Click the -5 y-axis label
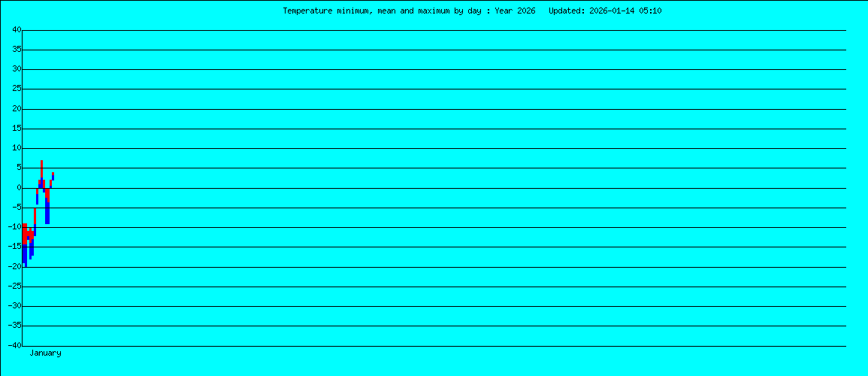868x376 pixels. coord(16,208)
